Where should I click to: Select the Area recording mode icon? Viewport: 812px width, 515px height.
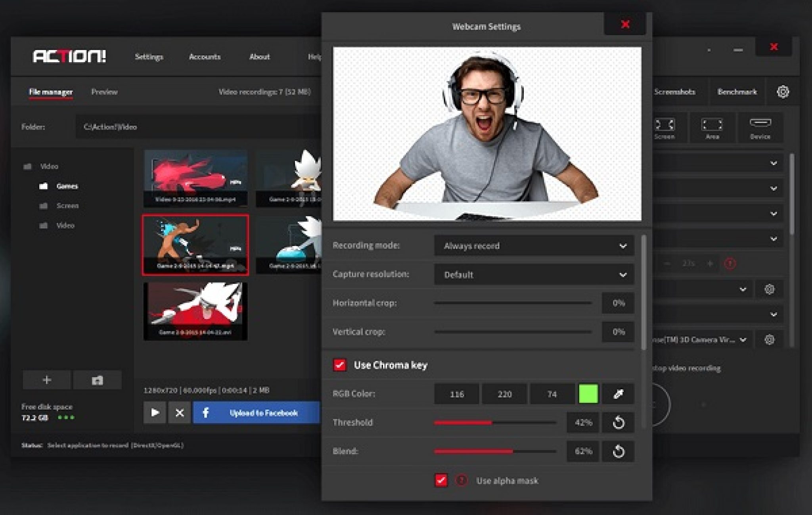pyautogui.click(x=712, y=128)
